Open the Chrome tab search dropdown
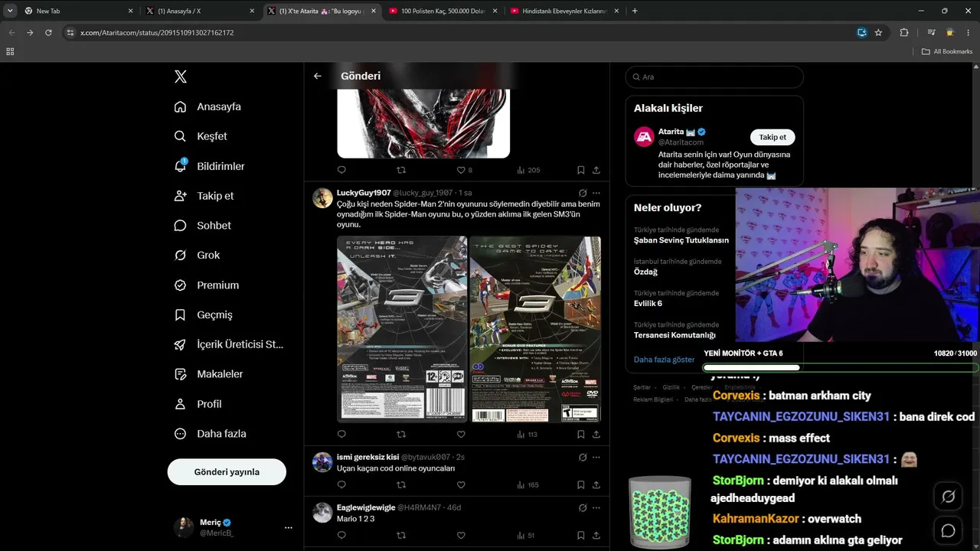The width and height of the screenshot is (980, 551). [10, 11]
